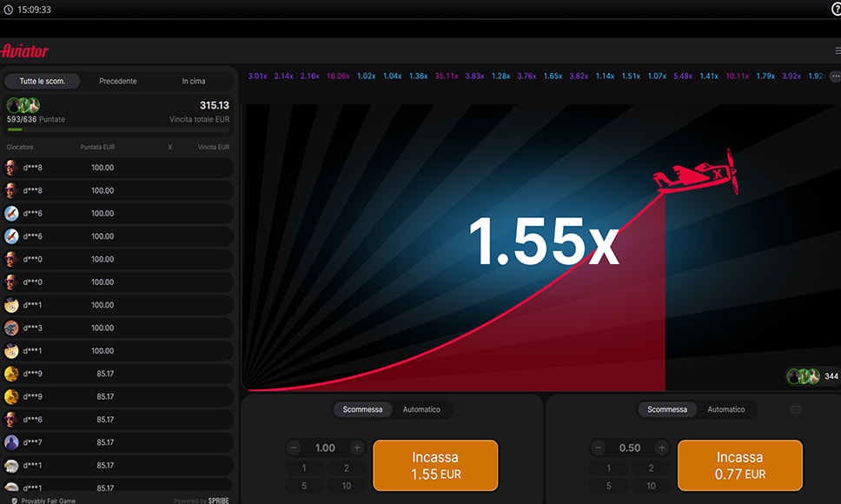
Task: Open the help question mark icon
Action: click(x=836, y=10)
